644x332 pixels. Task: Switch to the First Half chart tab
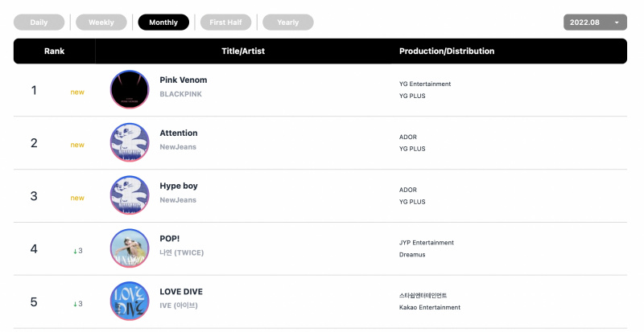pos(226,23)
